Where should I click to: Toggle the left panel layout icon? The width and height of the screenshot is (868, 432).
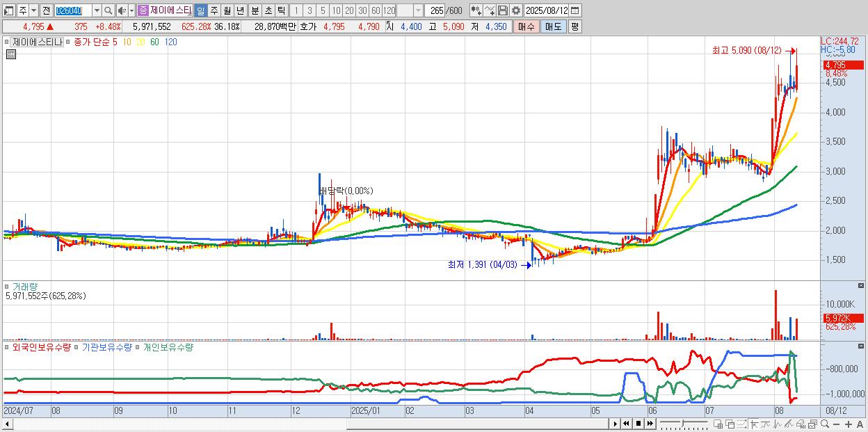coord(9,11)
